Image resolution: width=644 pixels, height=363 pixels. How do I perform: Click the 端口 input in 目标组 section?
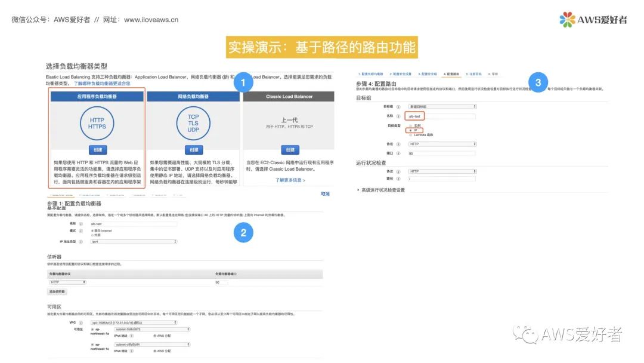[442, 153]
